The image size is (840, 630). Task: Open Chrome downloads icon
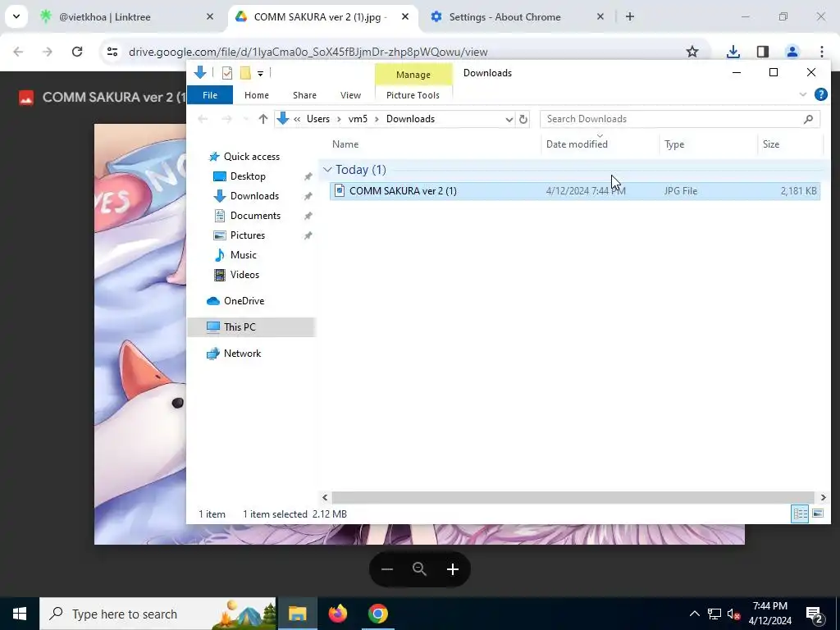pyautogui.click(x=733, y=52)
